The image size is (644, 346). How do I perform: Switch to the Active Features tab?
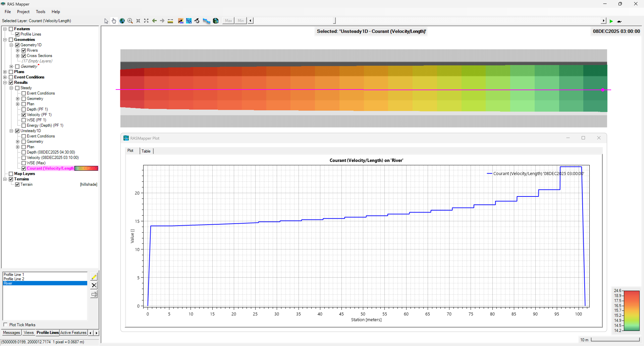click(73, 333)
